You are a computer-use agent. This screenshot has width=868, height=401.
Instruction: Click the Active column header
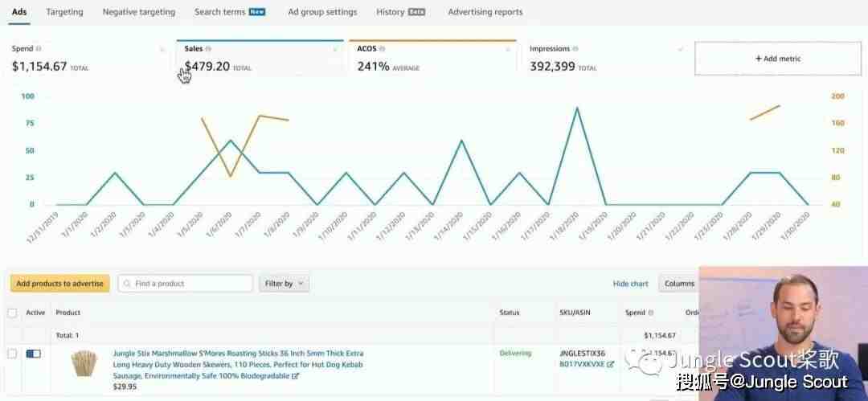tap(35, 313)
